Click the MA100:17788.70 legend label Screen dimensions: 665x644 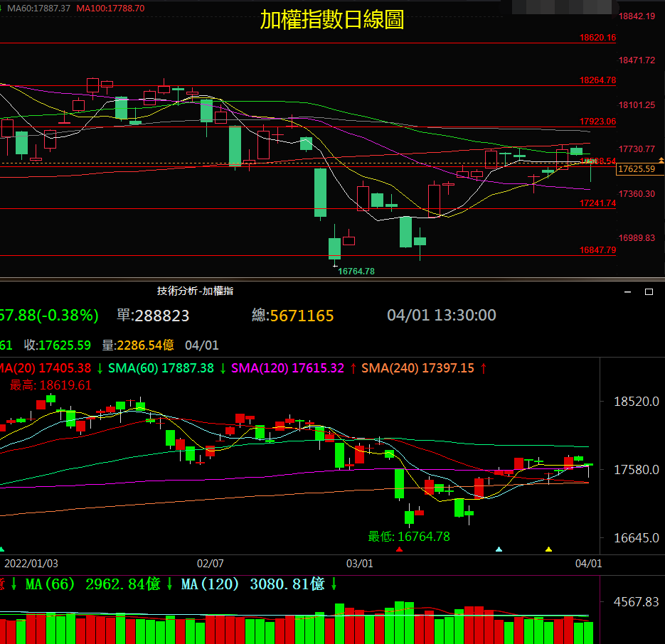[110, 9]
